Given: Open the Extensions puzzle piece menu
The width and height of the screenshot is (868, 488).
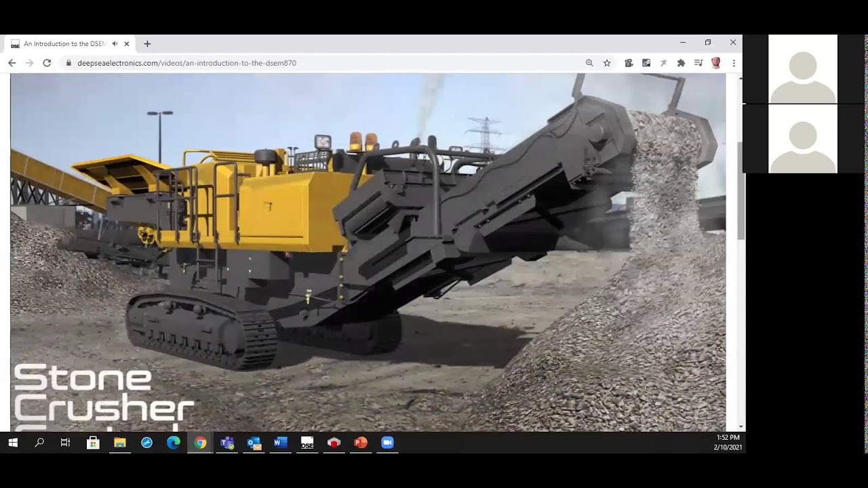Looking at the screenshot, I should [681, 63].
